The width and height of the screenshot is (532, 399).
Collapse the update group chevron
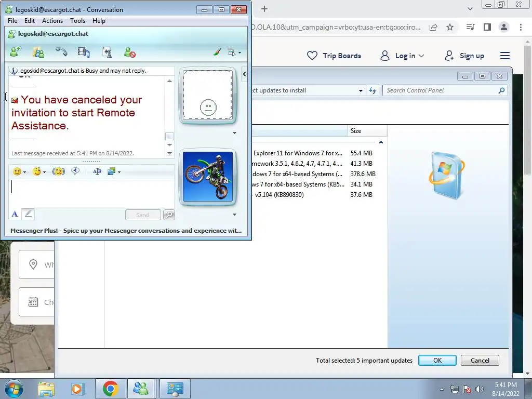[x=381, y=142]
